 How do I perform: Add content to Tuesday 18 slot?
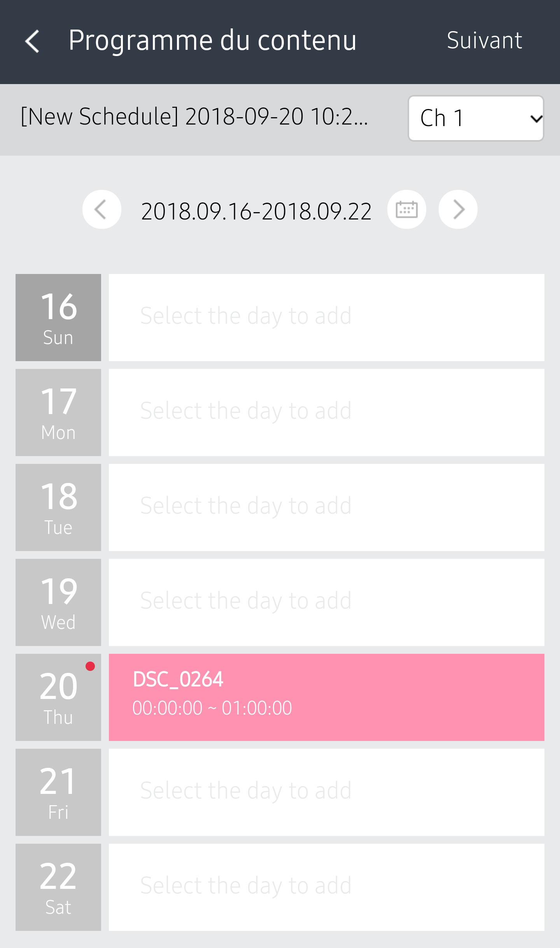(x=327, y=507)
